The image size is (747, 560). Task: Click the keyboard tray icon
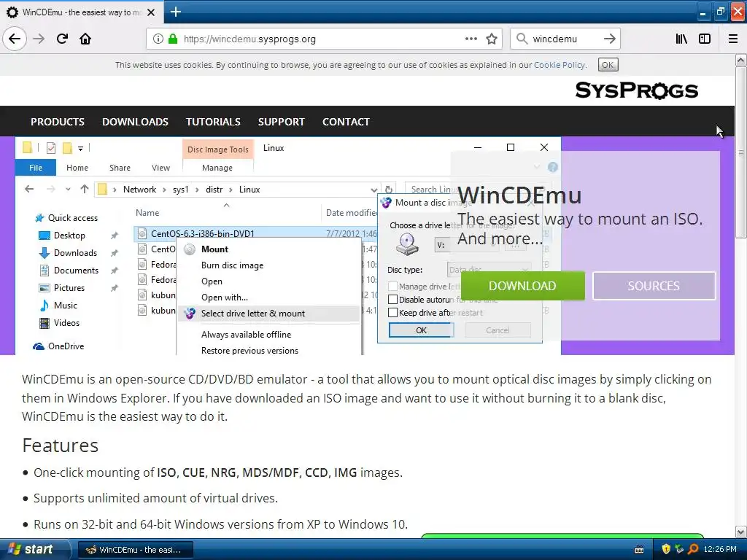click(639, 550)
